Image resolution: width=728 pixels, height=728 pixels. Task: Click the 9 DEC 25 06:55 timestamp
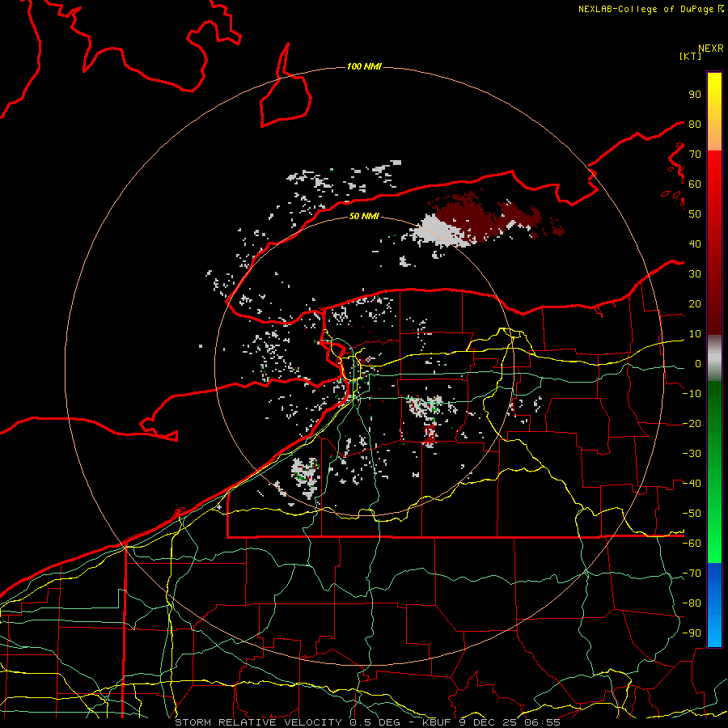coord(510,722)
